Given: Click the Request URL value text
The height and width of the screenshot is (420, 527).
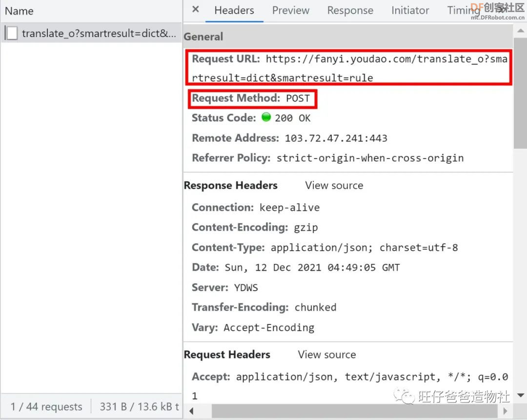Looking at the screenshot, I should [x=349, y=68].
